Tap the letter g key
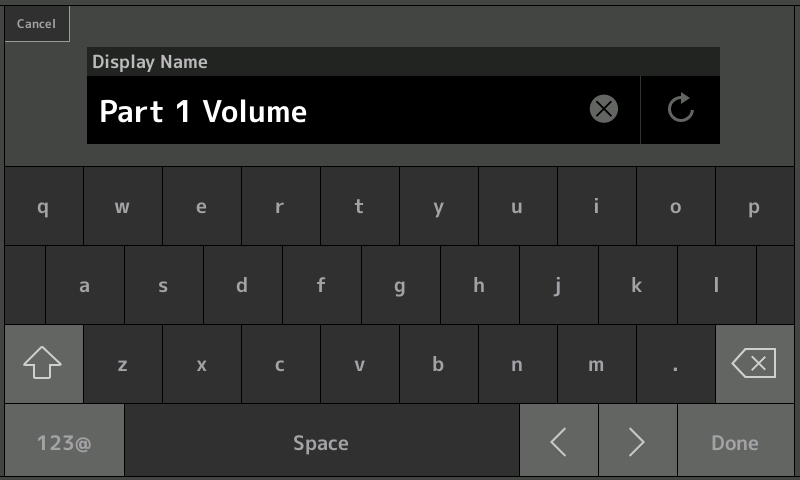Image resolution: width=800 pixels, height=480 pixels. click(400, 286)
